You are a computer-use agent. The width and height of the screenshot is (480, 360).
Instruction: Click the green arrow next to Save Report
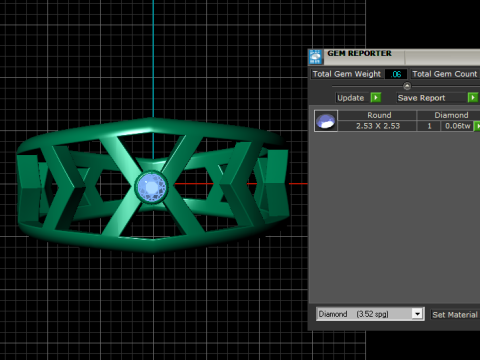(x=473, y=98)
